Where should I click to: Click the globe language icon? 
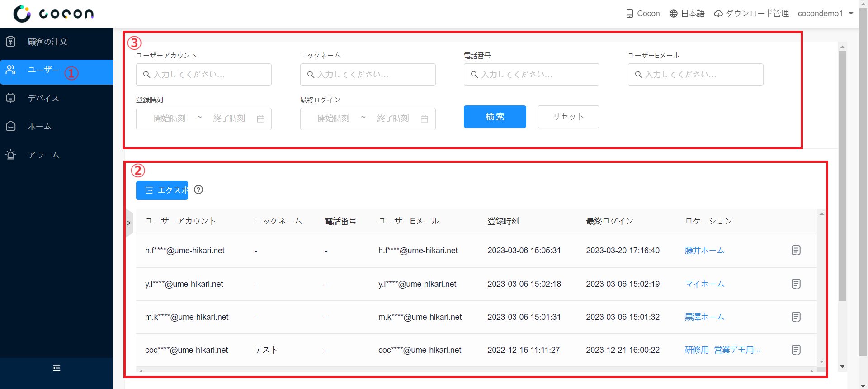(x=674, y=14)
